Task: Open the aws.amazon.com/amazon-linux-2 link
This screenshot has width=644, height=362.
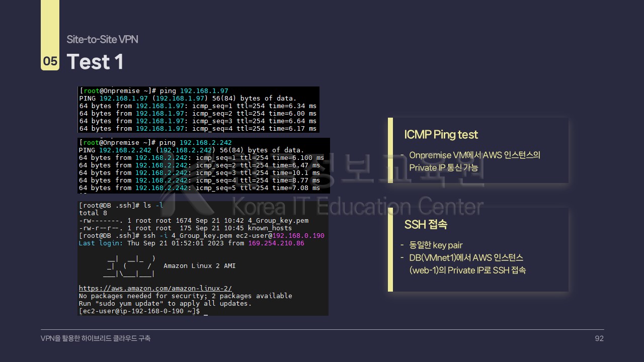Action: (155, 289)
